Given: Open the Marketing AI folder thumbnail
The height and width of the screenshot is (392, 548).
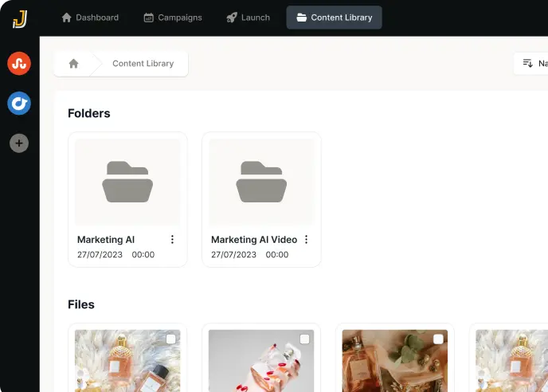Looking at the screenshot, I should [127, 182].
